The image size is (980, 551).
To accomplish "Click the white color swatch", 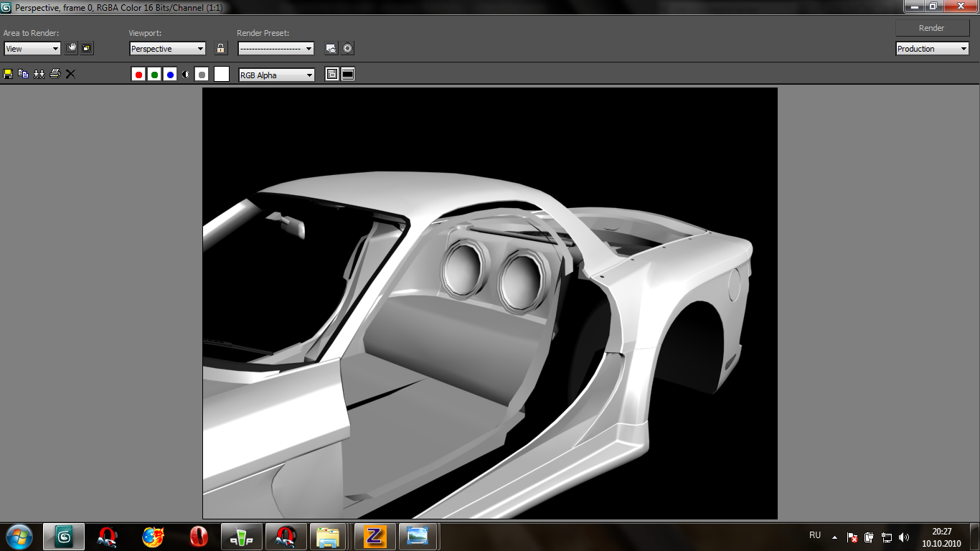I will pos(222,74).
